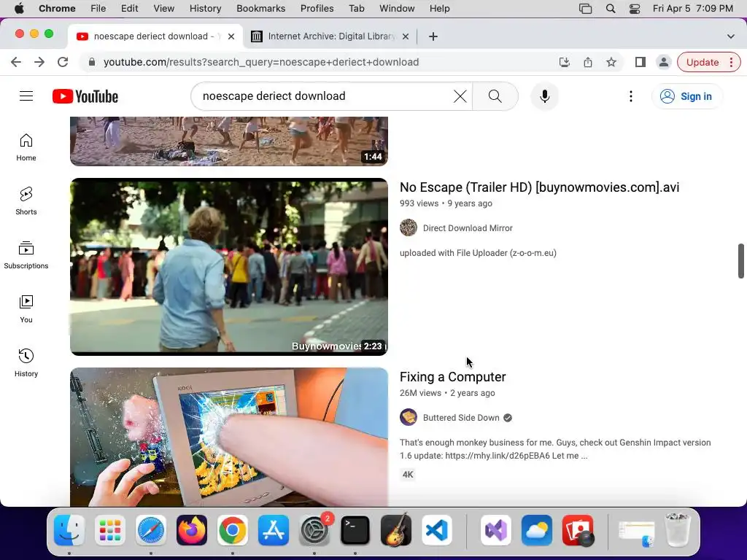747x560 pixels.
Task: Open the YouTube hamburger guide menu
Action: tap(26, 96)
